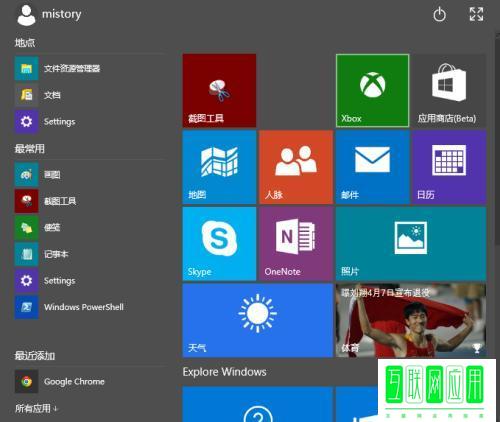Open the 便笺 sticky notes icon

click(x=26, y=227)
